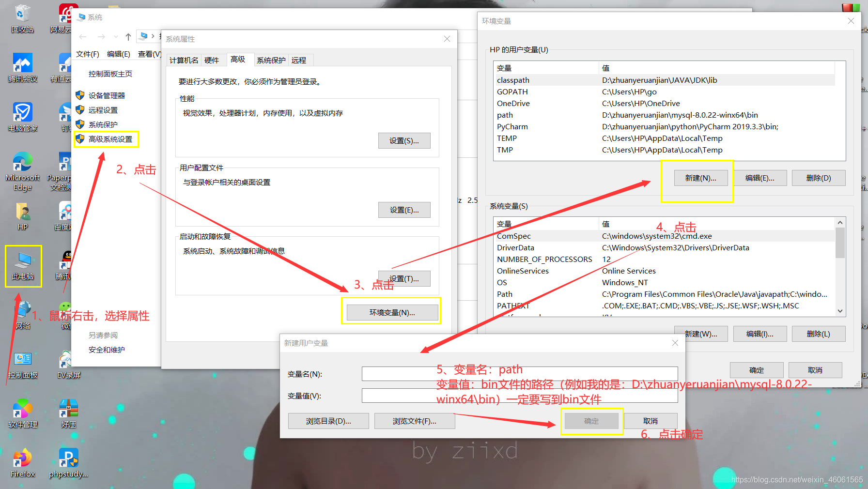Open the 编辑(E) menu in 系统 window
The image size is (868, 489).
118,54
